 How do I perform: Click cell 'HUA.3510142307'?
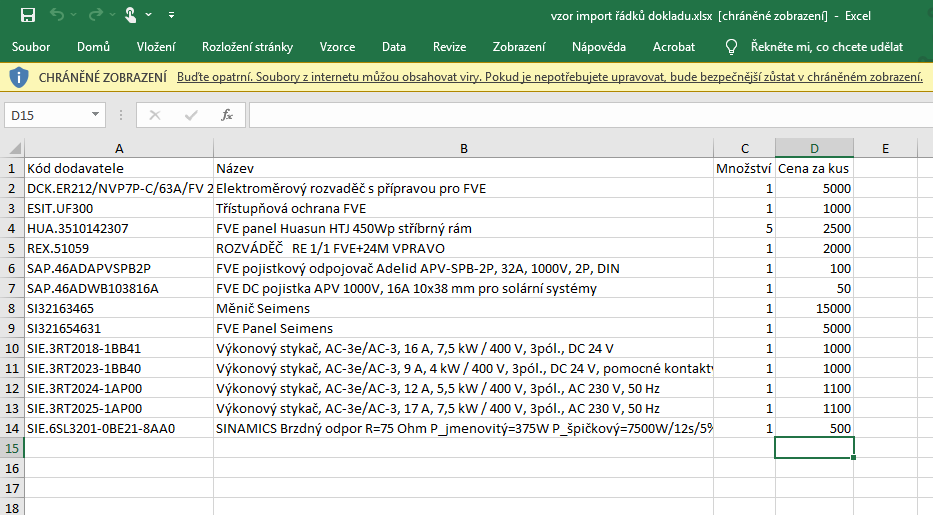coord(119,228)
